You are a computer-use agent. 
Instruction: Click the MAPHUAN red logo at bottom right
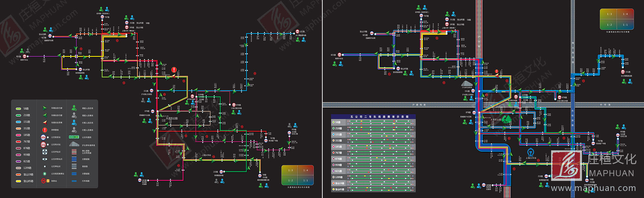tap(567, 166)
